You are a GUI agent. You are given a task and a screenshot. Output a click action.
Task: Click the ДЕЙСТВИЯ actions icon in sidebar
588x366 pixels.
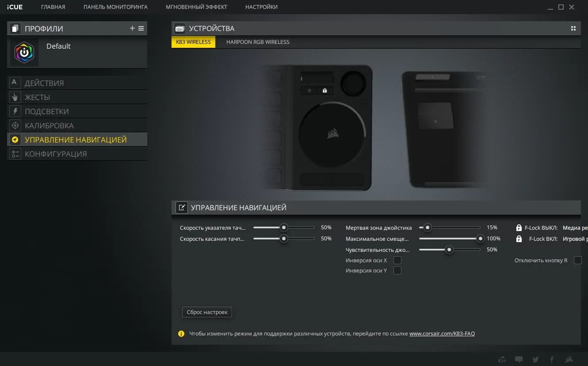coord(15,83)
